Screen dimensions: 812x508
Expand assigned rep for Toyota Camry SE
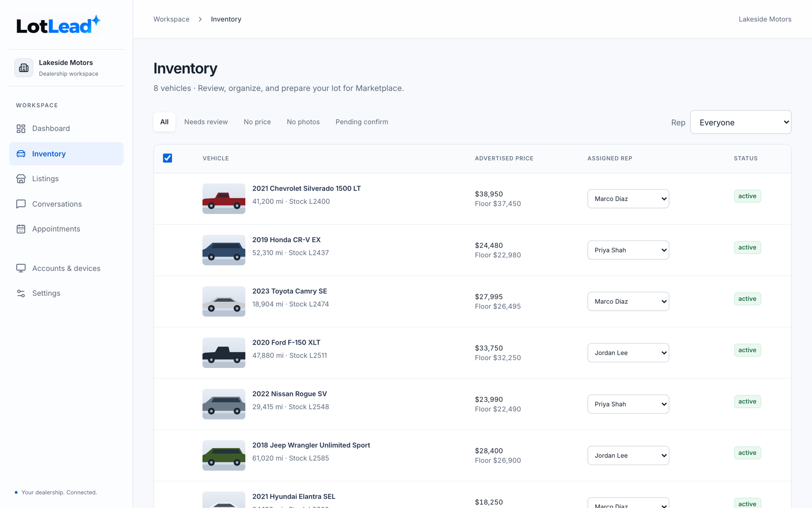628,302
